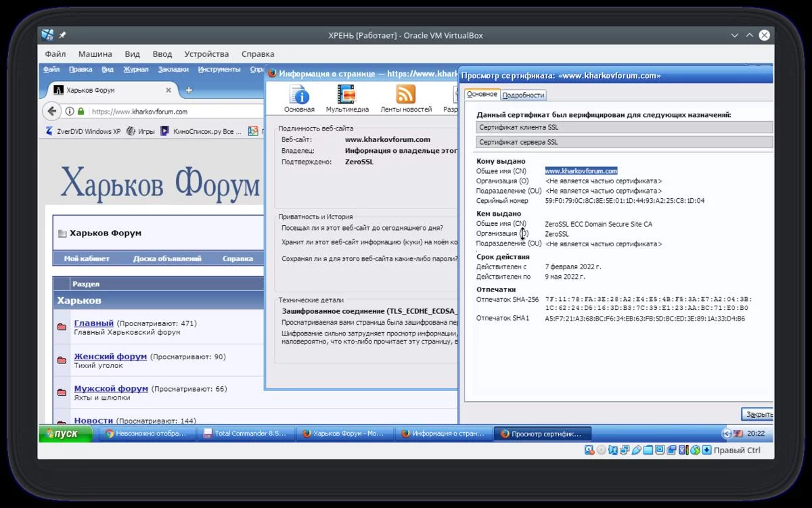Open the Женский форум link

point(110,356)
